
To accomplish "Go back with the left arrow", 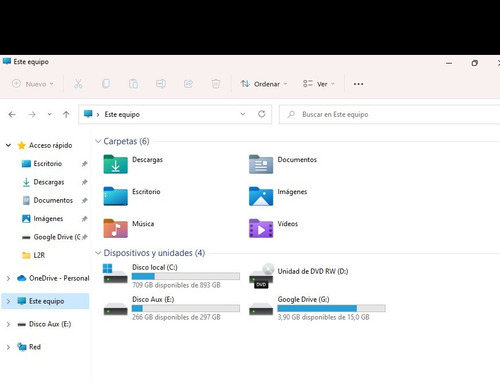I will tap(12, 115).
